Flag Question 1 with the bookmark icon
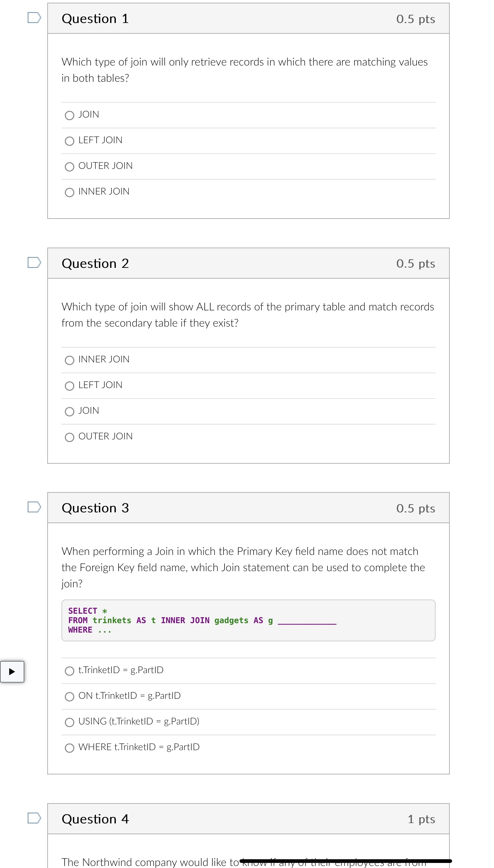Viewport: 494px width, 868px height. [34, 18]
